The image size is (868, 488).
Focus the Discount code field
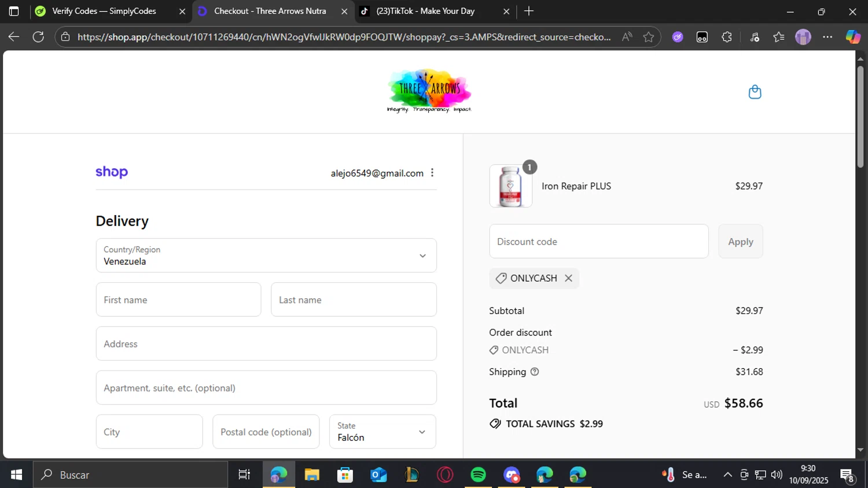tap(599, 242)
